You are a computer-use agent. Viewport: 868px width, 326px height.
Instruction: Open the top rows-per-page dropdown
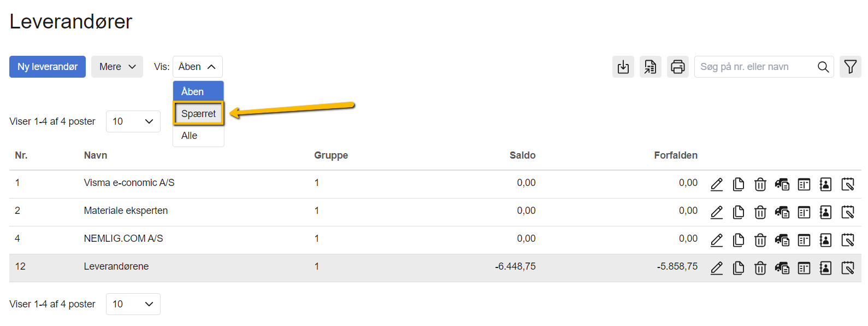133,121
